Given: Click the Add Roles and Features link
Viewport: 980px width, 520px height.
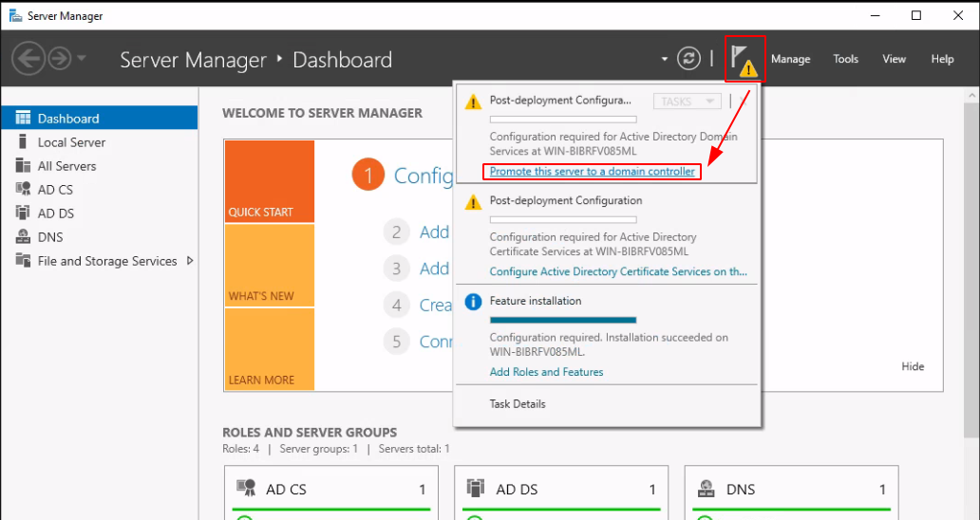Looking at the screenshot, I should pos(546,371).
